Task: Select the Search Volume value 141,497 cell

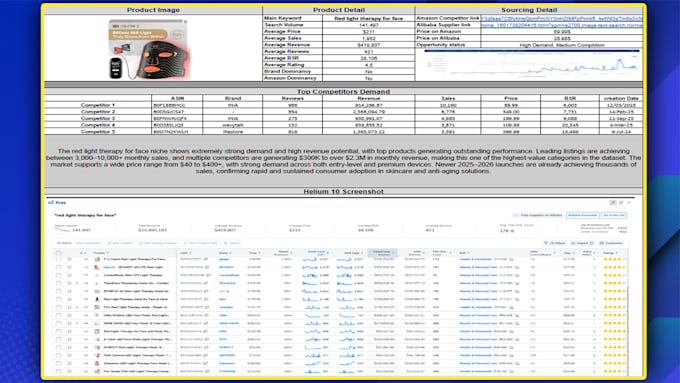Action: click(369, 25)
